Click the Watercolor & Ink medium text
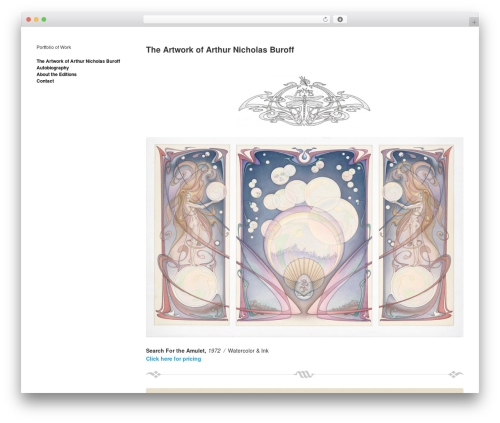 pyautogui.click(x=248, y=351)
